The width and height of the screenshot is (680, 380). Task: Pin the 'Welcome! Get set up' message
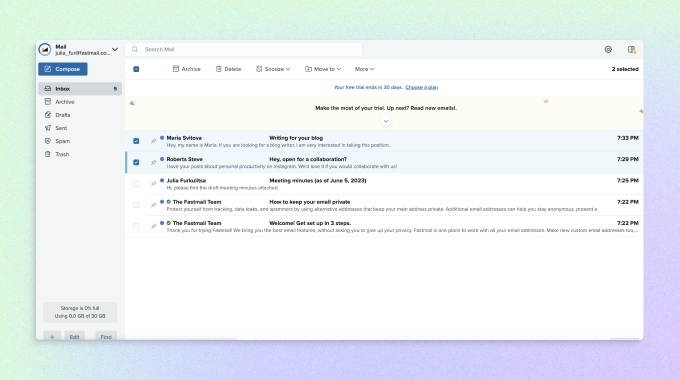click(x=153, y=226)
